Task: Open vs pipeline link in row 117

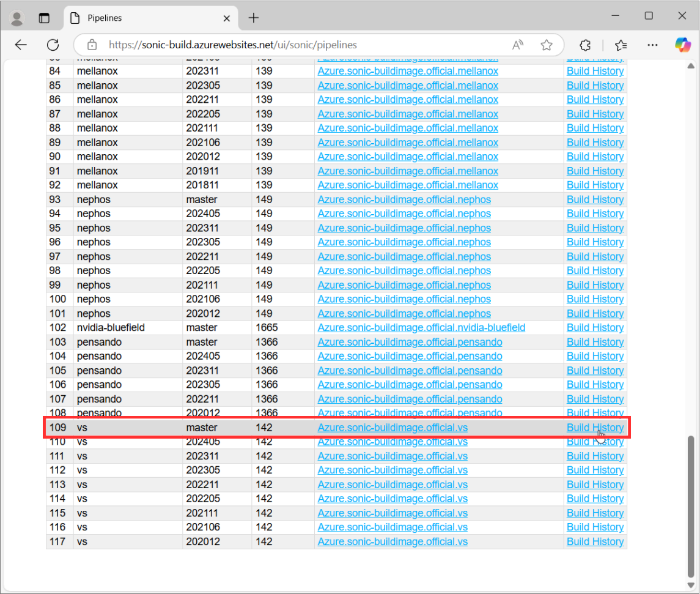Action: pyautogui.click(x=392, y=541)
